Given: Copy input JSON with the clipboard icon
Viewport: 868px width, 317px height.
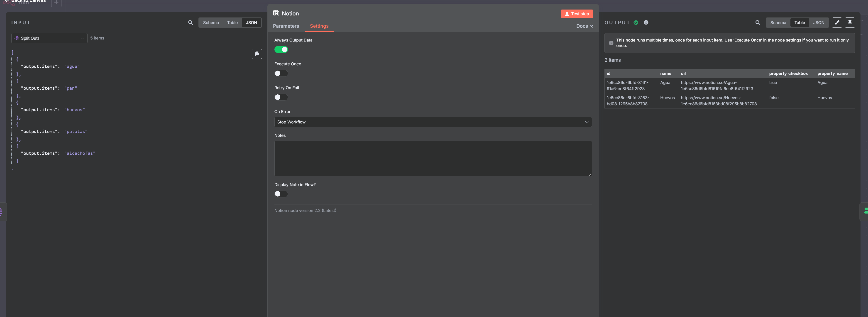Looking at the screenshot, I should click(257, 54).
